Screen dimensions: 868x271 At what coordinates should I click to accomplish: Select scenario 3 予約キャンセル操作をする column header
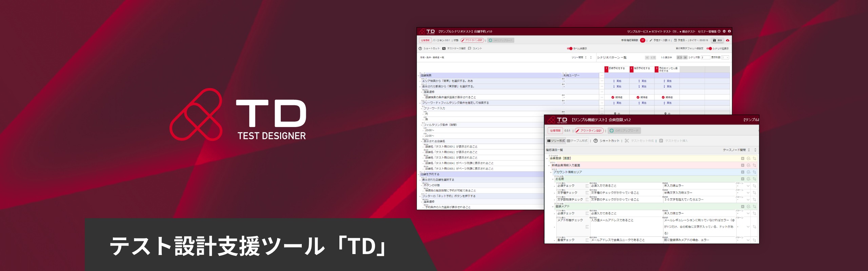coord(667,69)
